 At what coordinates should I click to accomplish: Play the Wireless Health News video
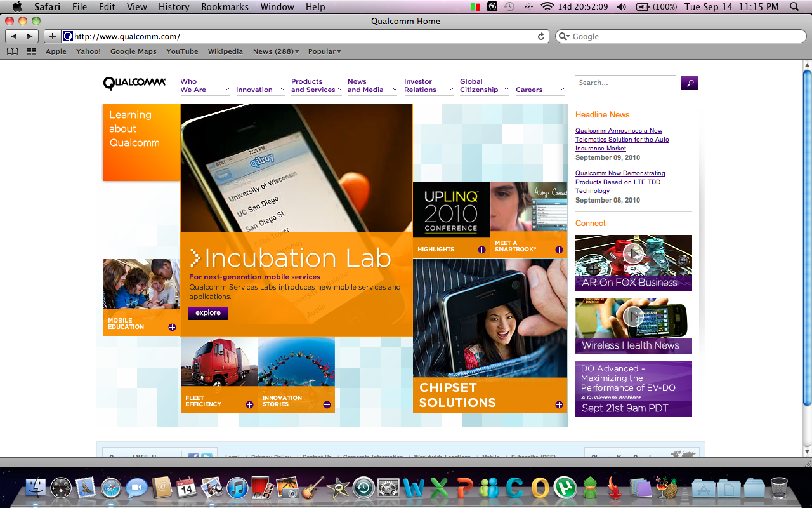[633, 316]
